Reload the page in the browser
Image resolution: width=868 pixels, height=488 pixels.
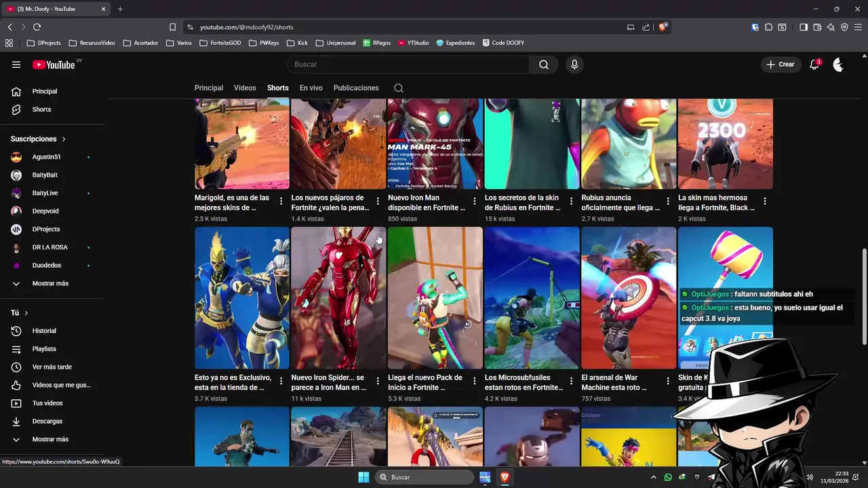37,27
